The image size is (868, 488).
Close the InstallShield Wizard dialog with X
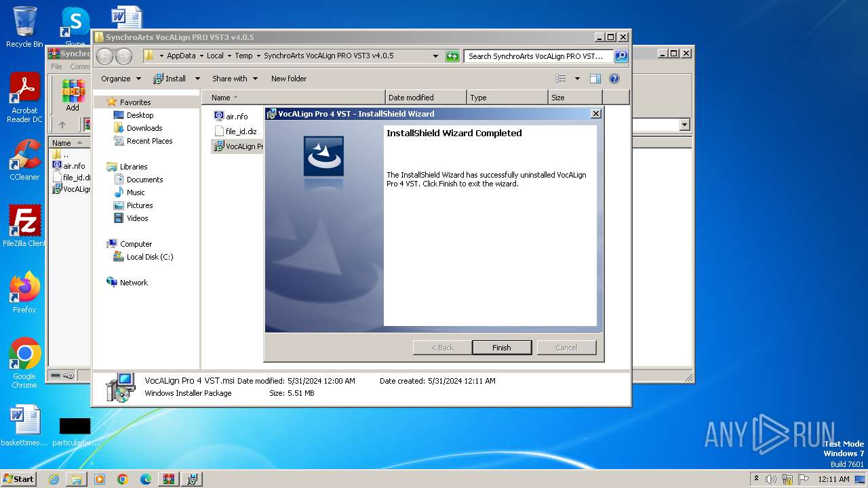[x=596, y=114]
